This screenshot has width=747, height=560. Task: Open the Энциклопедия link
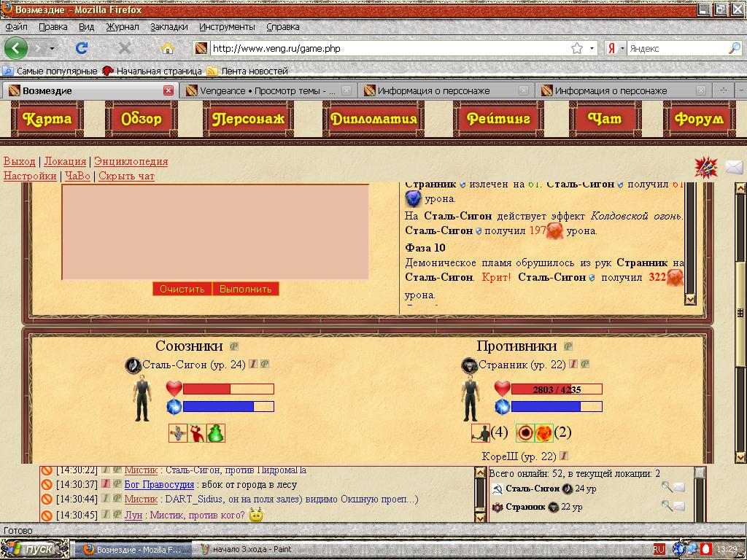tap(131, 161)
